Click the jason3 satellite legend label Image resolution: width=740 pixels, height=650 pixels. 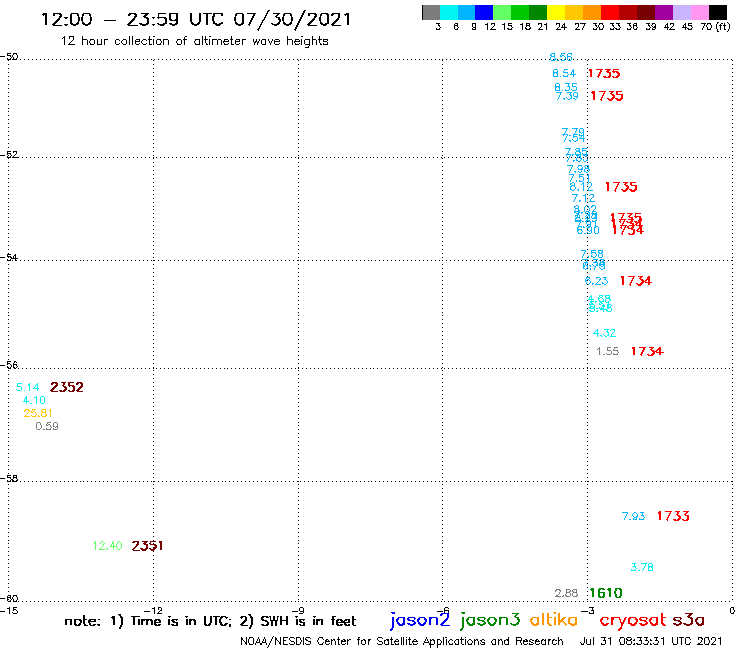490,620
